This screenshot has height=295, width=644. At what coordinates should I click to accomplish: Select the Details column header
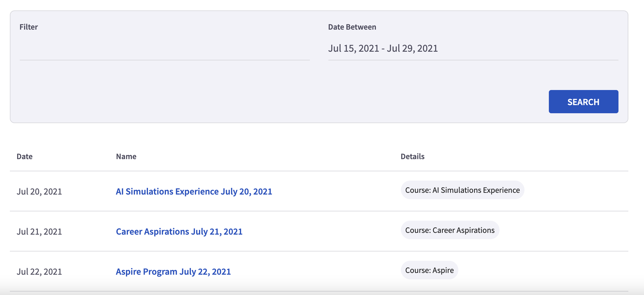pos(413,157)
